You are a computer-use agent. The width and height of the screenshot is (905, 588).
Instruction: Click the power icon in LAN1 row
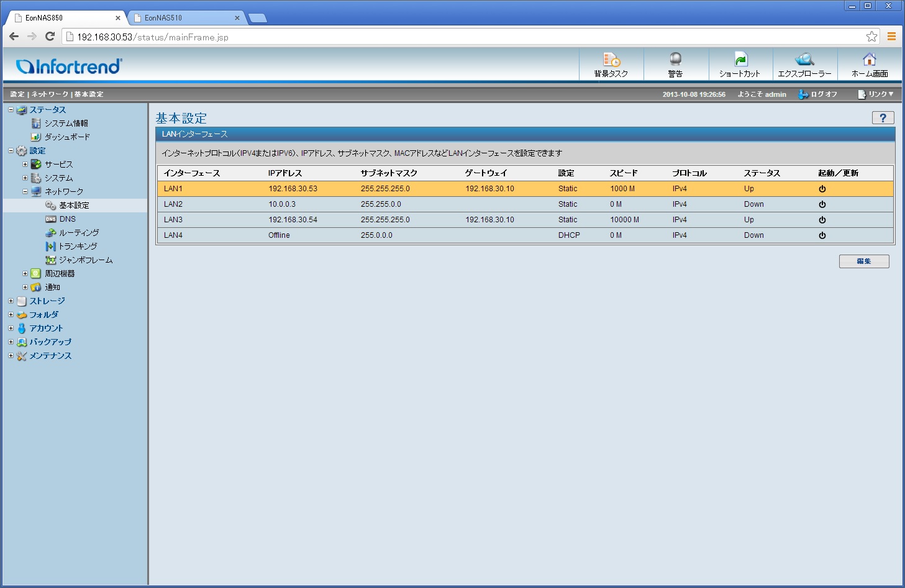pyautogui.click(x=822, y=189)
